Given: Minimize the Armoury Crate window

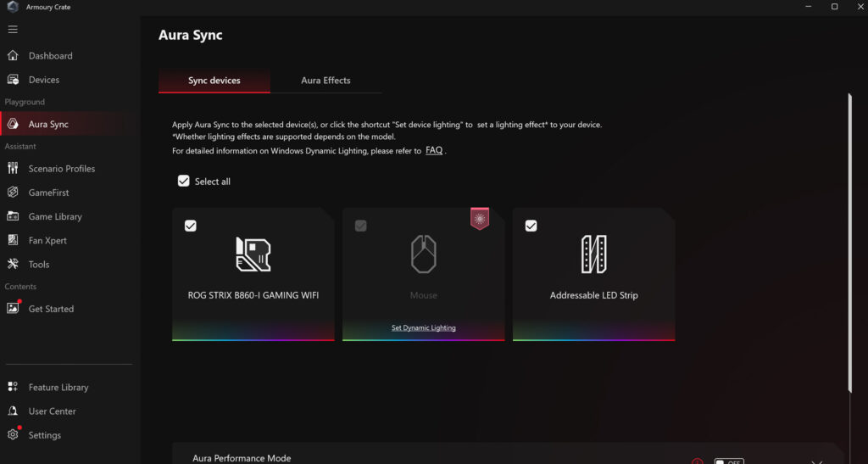Looking at the screenshot, I should [x=808, y=7].
